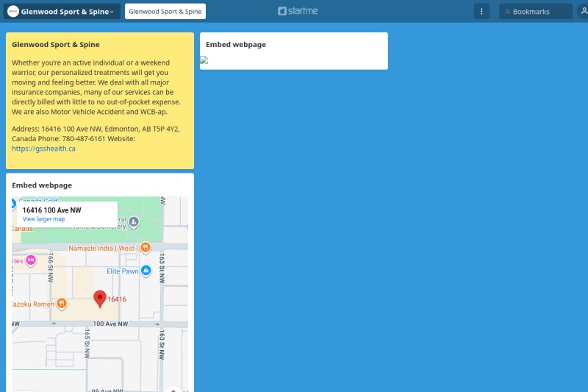Viewport: 588px width, 392px height.
Task: Click the user account icon
Action: [584, 12]
